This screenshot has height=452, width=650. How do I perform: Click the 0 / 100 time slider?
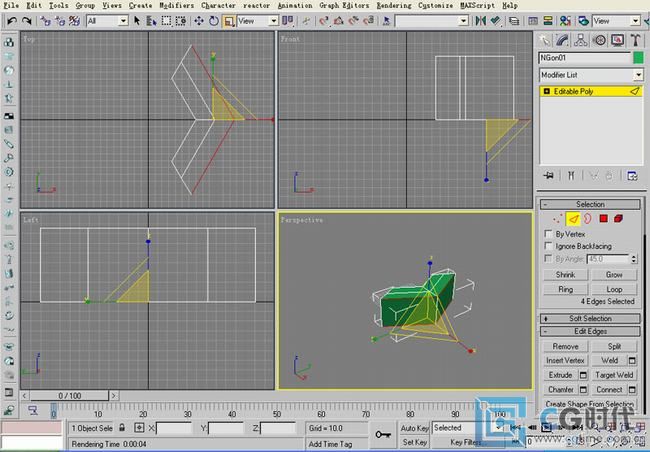(x=70, y=396)
